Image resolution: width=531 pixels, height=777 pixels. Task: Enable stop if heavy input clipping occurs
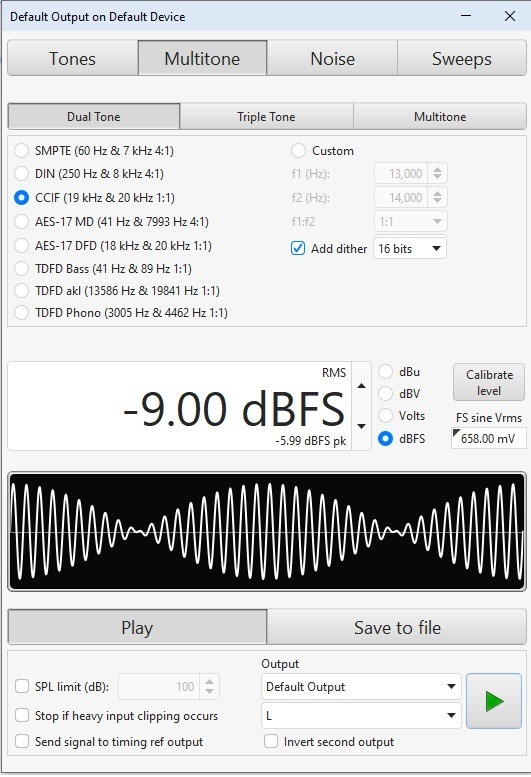[x=22, y=716]
